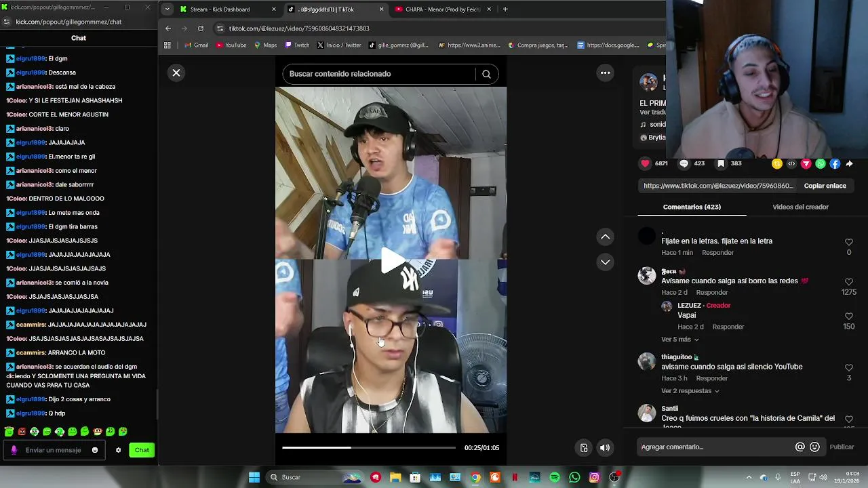
Task: Click the embed code icon
Action: click(791, 163)
